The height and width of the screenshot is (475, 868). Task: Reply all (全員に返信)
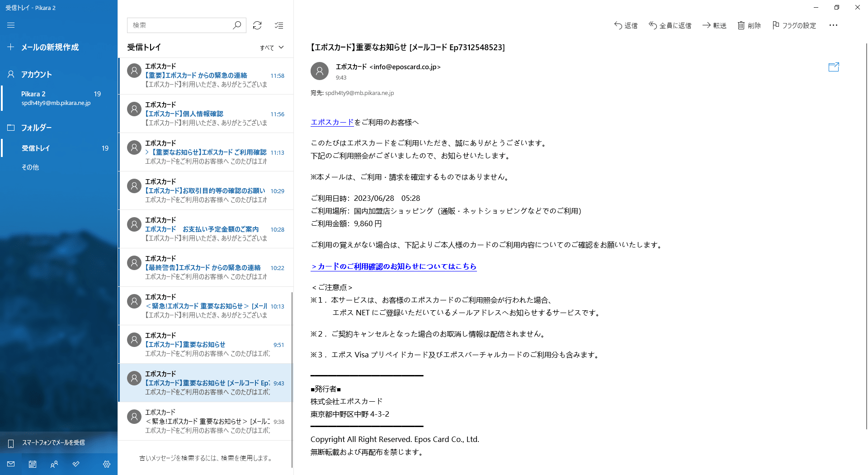[670, 25]
